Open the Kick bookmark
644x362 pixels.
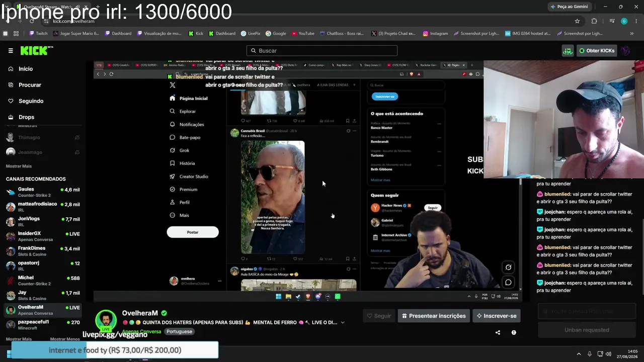tap(196, 34)
